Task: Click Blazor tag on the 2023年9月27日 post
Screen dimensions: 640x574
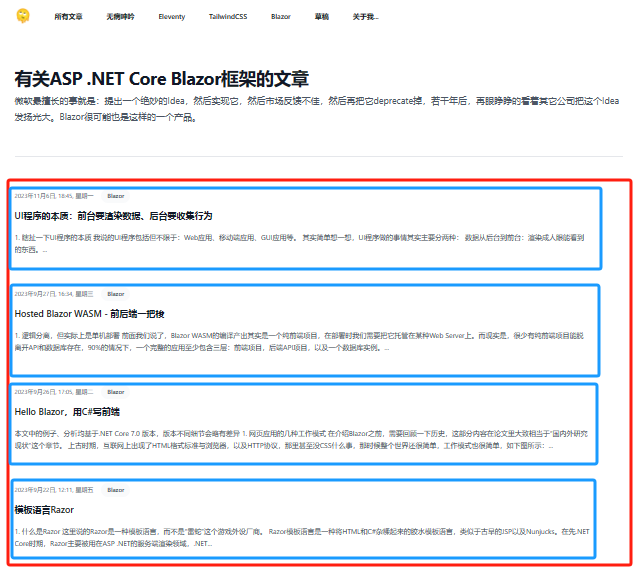Action: tap(116, 294)
